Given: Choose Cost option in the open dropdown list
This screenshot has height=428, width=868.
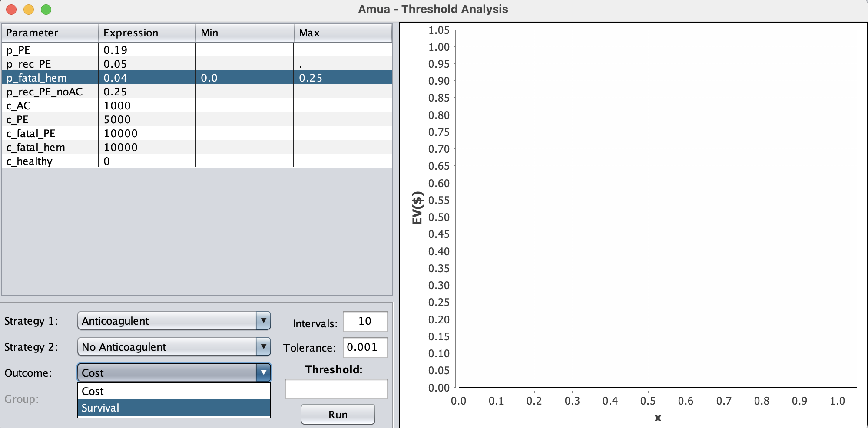Looking at the screenshot, I should point(174,391).
